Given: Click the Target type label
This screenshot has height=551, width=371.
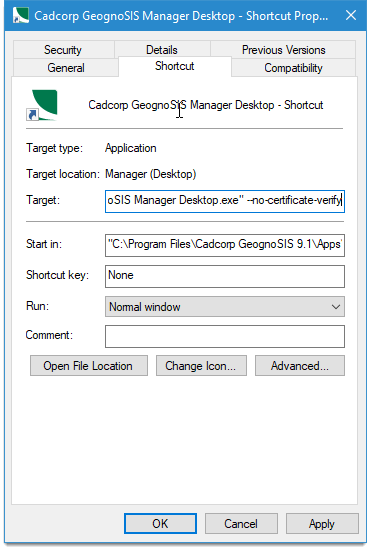Looking at the screenshot, I should (54, 148).
